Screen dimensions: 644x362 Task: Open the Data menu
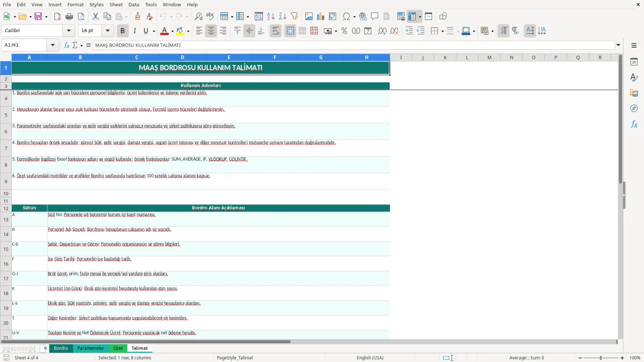coord(134,4)
